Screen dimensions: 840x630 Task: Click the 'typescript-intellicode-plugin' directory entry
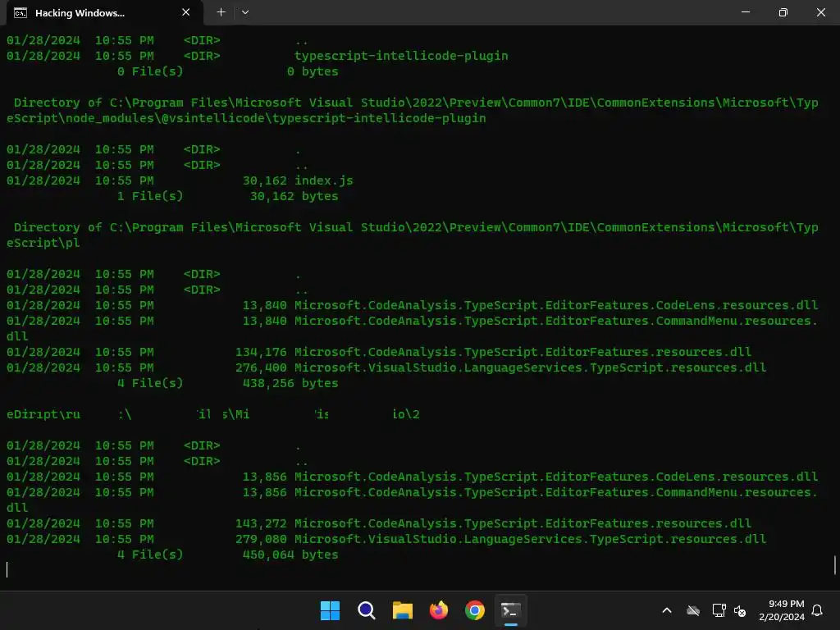[x=400, y=56]
